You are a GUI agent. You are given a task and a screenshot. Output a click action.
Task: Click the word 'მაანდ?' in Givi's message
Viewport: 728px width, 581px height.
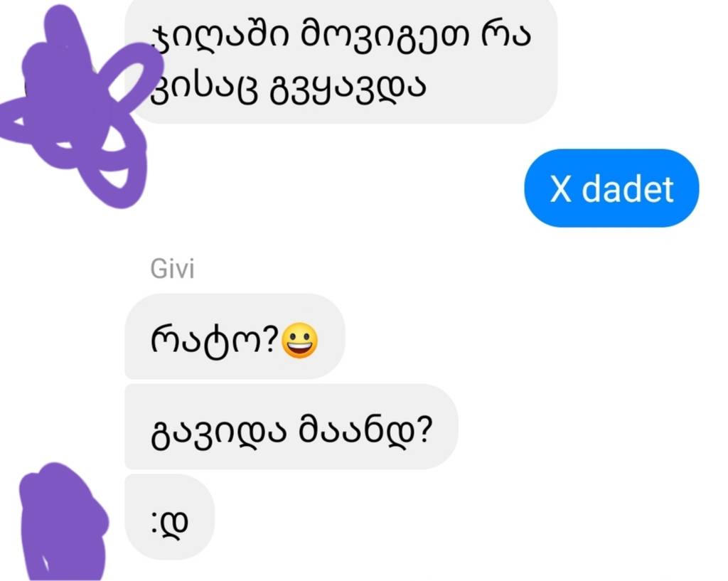coord(366,431)
